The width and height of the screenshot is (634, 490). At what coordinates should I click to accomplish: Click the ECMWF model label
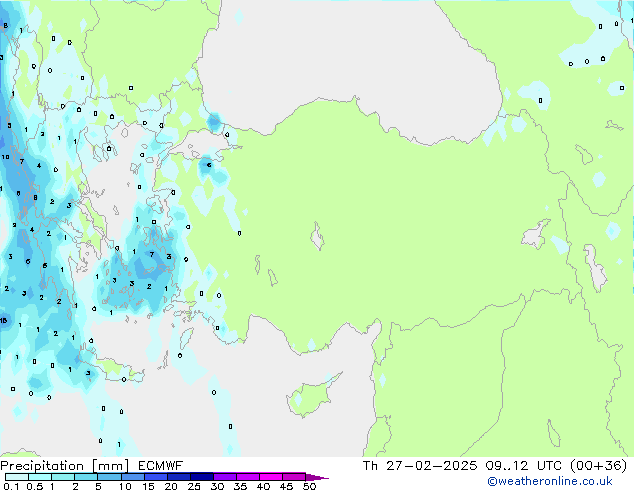click(x=161, y=466)
